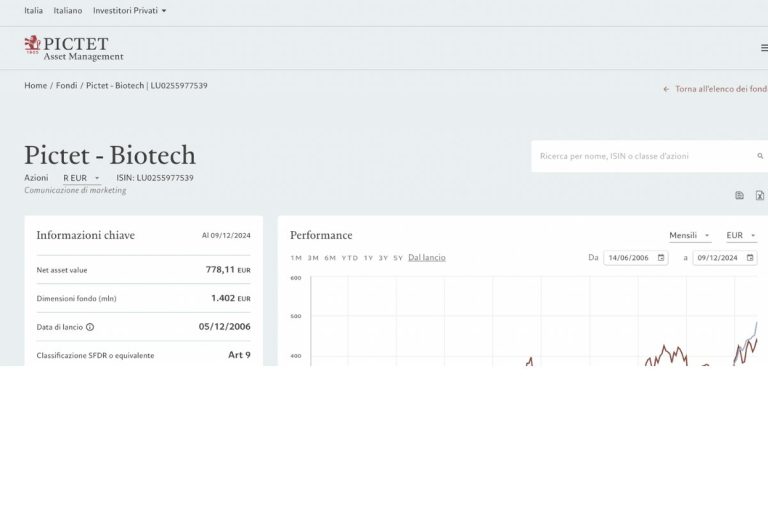Open the Mensili frequency dropdown
The image size is (768, 512).
click(690, 236)
